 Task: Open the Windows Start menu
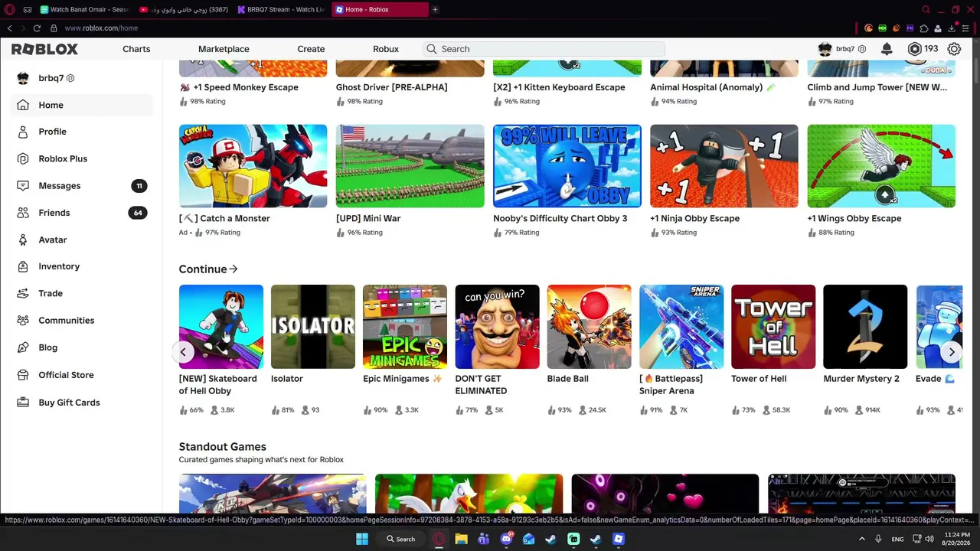[361, 539]
